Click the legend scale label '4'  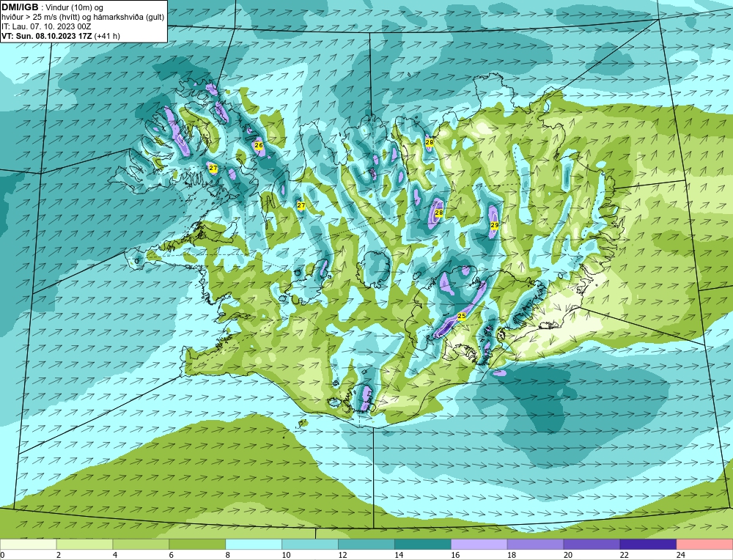point(115,555)
